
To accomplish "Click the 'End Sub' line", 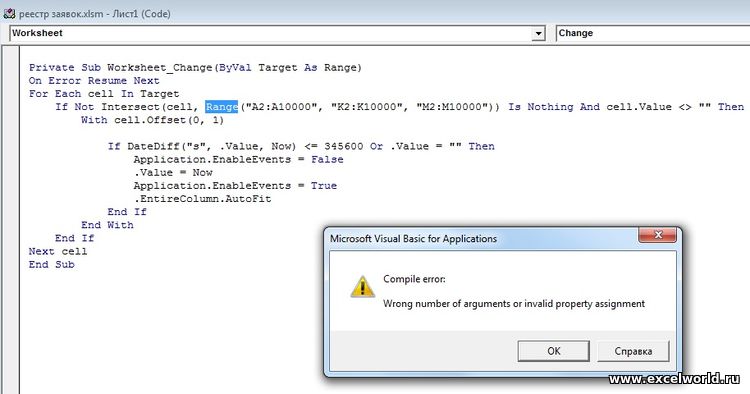I will click(51, 264).
